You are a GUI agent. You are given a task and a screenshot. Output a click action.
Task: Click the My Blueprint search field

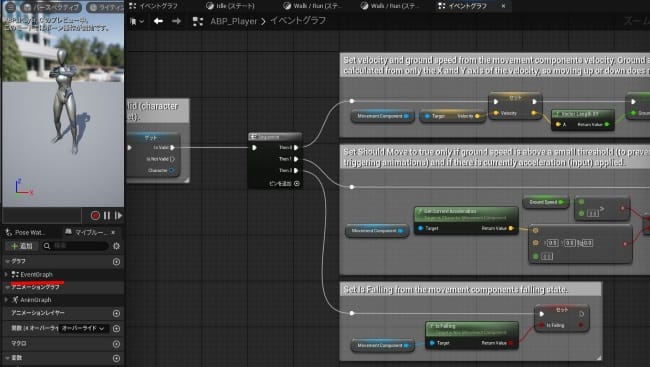75,246
